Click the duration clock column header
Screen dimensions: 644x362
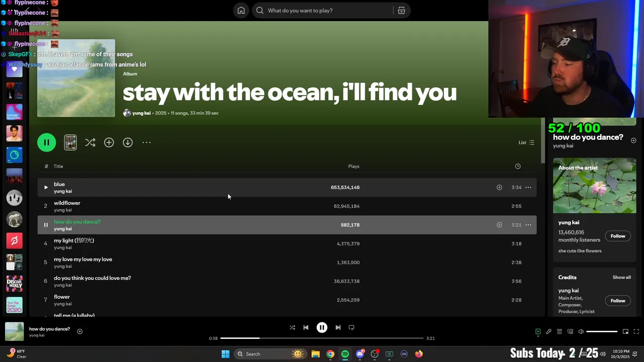518,166
